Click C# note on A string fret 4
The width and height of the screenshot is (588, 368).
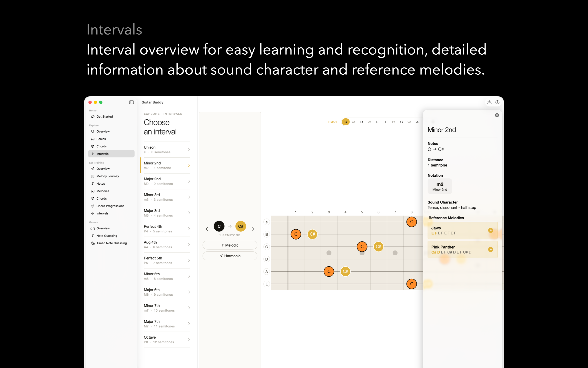point(345,271)
